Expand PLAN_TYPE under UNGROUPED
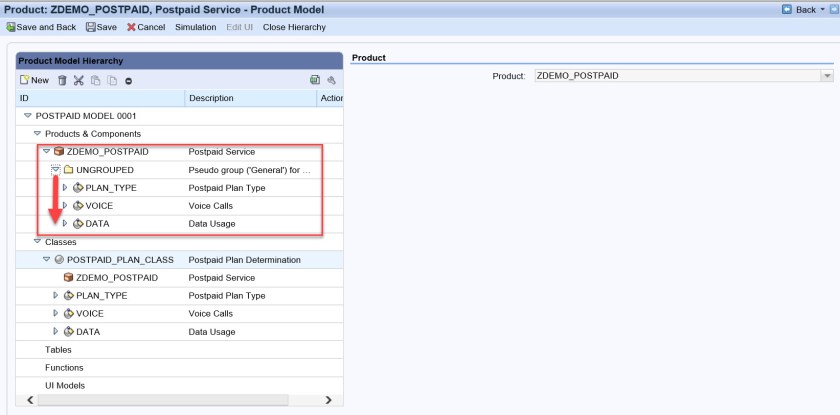 65,188
